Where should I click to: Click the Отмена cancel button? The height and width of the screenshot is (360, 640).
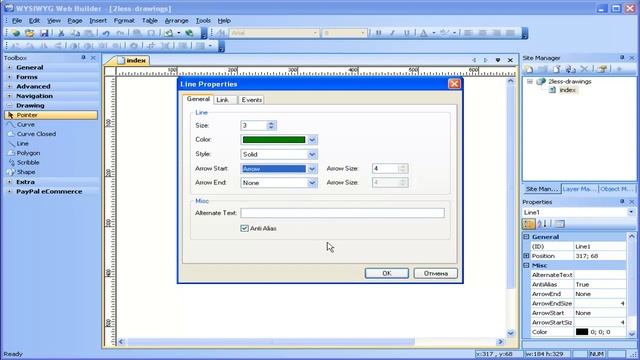tap(436, 273)
